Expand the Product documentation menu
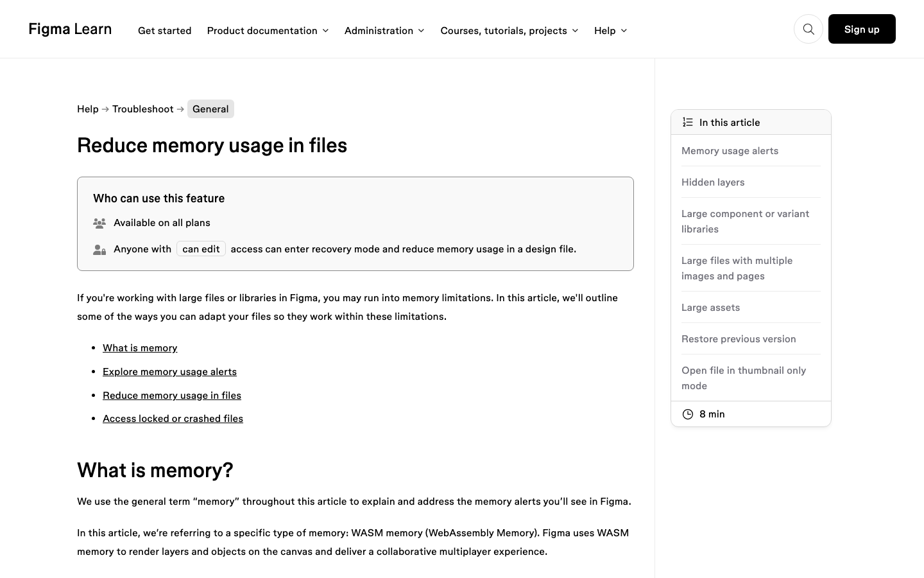The height and width of the screenshot is (578, 924). coord(268,30)
